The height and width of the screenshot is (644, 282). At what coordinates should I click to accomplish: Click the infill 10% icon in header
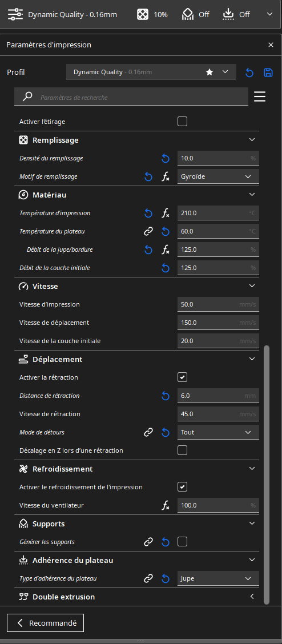tap(143, 14)
